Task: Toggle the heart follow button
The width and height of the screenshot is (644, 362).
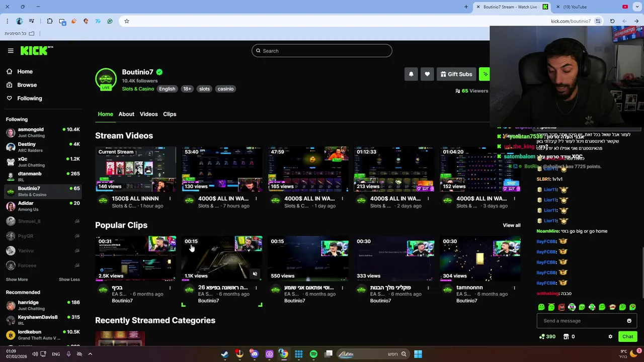Action: click(427, 74)
